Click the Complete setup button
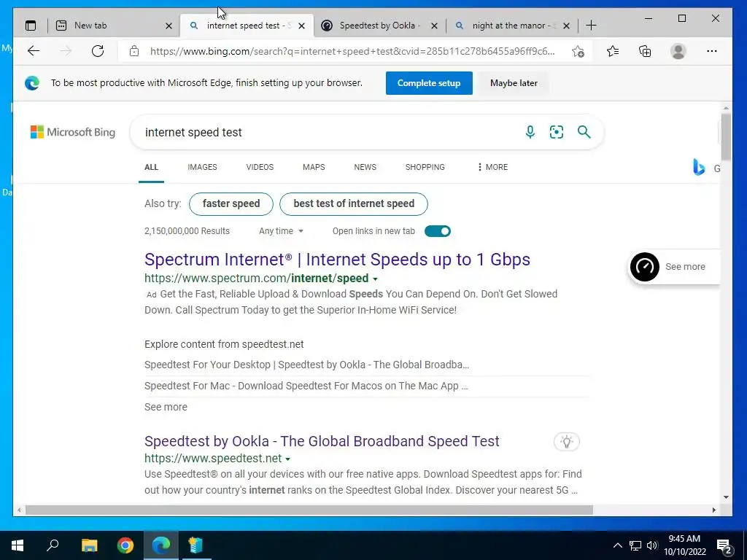Image resolution: width=747 pixels, height=560 pixels. click(429, 83)
